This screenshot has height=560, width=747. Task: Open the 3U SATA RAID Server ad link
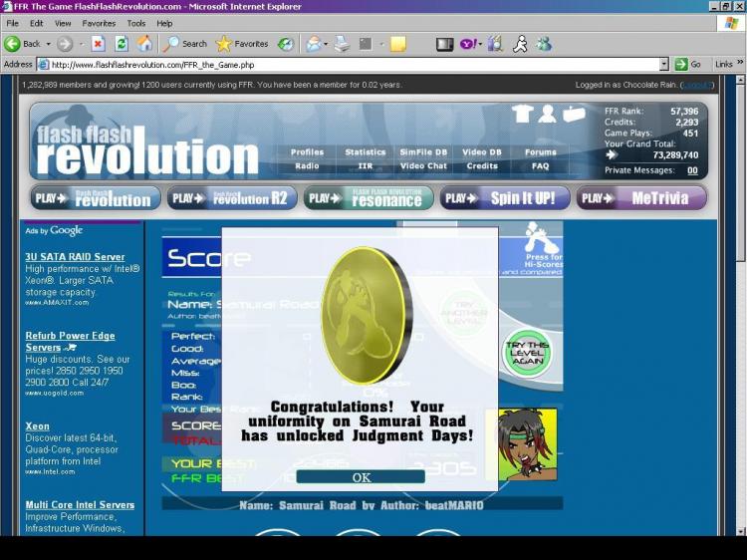(75, 257)
